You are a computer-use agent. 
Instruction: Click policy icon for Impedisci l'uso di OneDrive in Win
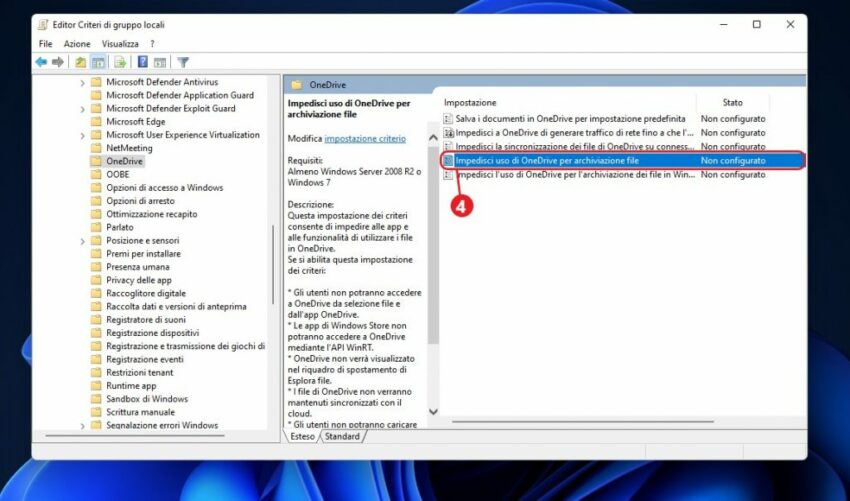[x=448, y=175]
